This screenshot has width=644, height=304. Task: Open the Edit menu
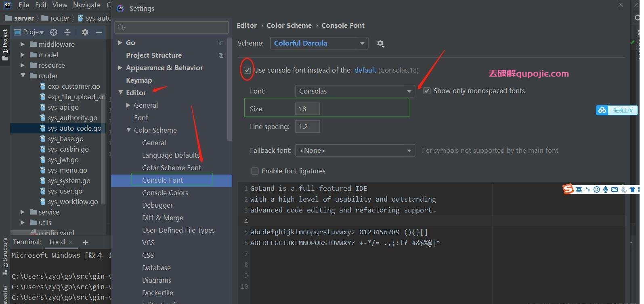[41, 5]
